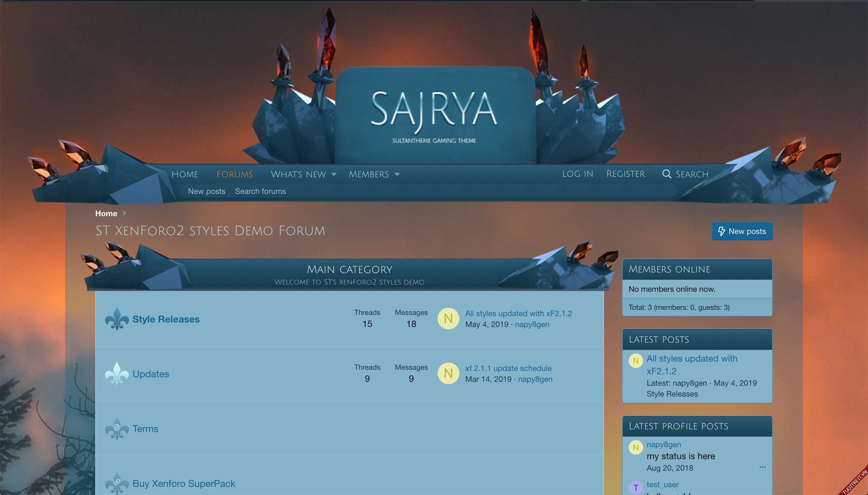Image resolution: width=868 pixels, height=495 pixels.
Task: Click the Register link
Action: point(625,174)
